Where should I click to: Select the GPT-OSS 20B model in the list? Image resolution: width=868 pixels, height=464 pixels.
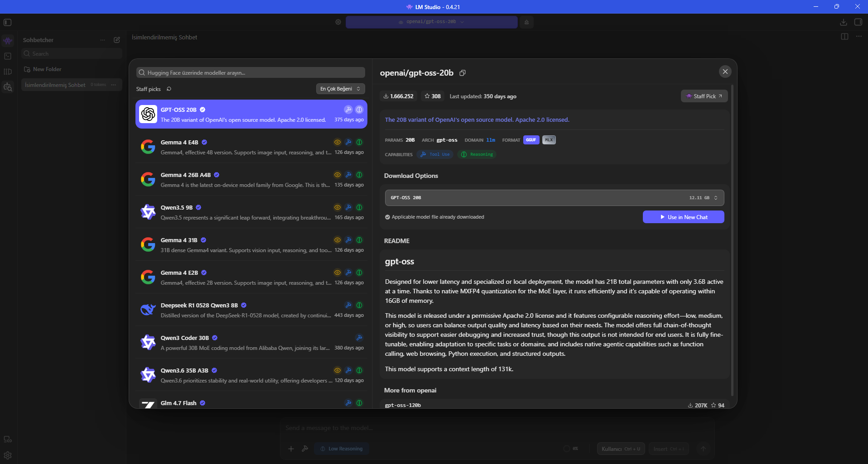251,114
